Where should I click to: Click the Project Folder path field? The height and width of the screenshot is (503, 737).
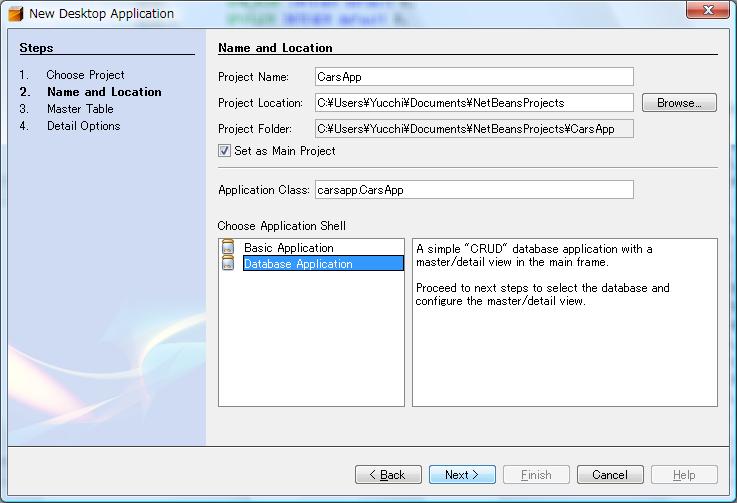pyautogui.click(x=473, y=129)
